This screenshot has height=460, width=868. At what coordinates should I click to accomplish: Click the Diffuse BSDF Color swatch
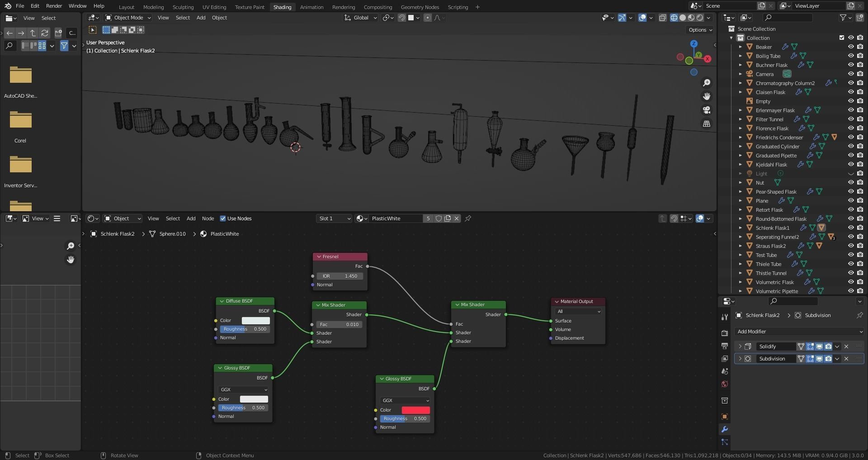tap(256, 320)
